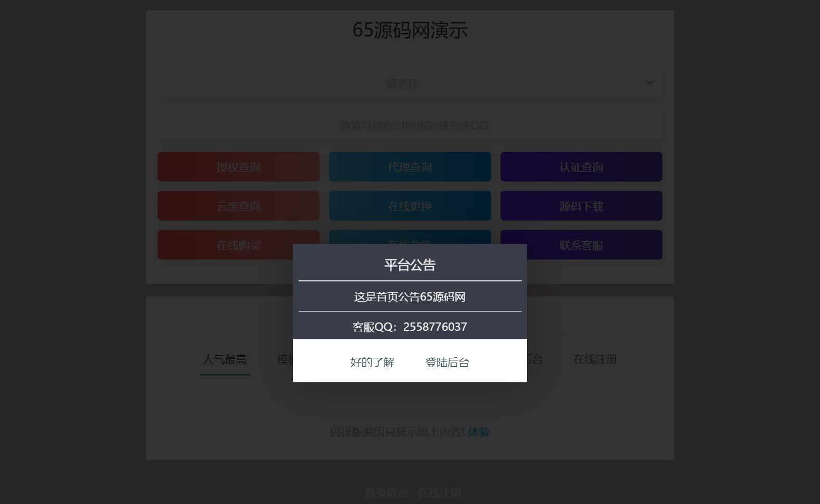The width and height of the screenshot is (820, 504).
Task: Click the blue 代理查询 button
Action: click(410, 167)
